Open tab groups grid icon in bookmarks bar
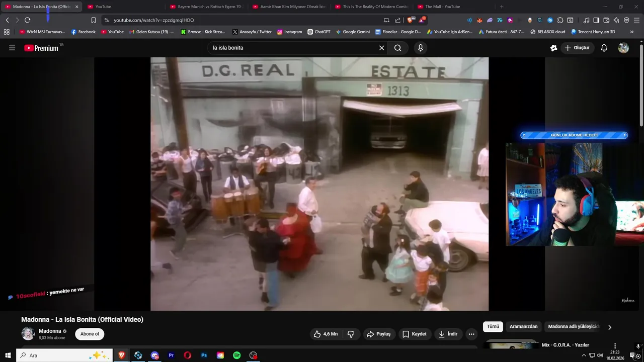This screenshot has width=644, height=362. 7,32
